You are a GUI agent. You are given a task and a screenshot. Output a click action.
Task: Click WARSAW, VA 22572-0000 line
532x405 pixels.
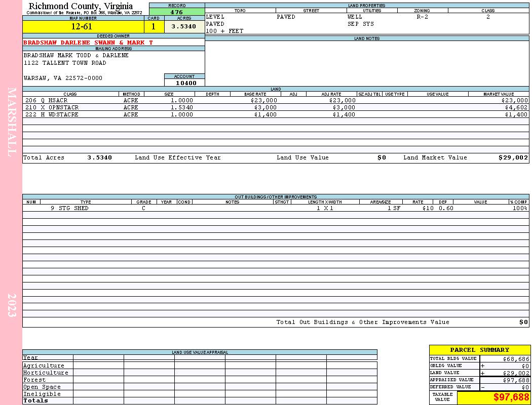point(63,78)
